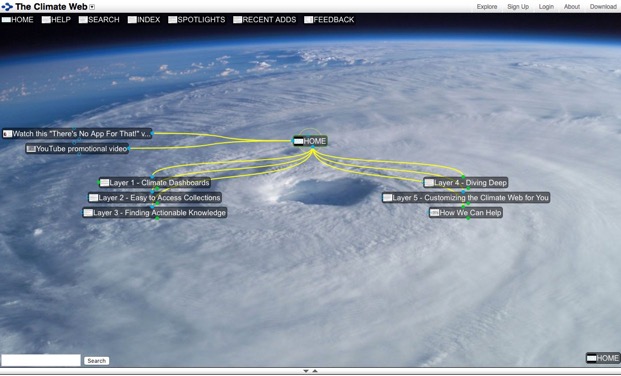Open the HELP pinned thought
This screenshot has width=621, height=376.
click(x=56, y=19)
